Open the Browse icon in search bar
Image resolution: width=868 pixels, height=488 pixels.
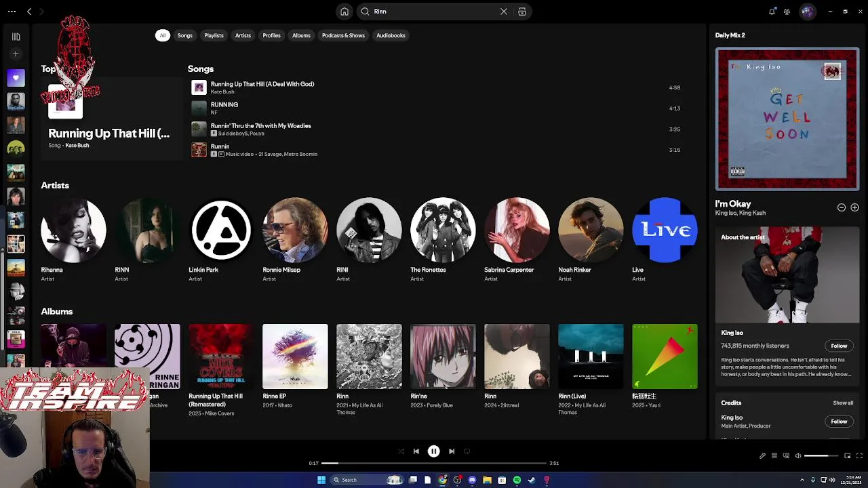point(522,12)
